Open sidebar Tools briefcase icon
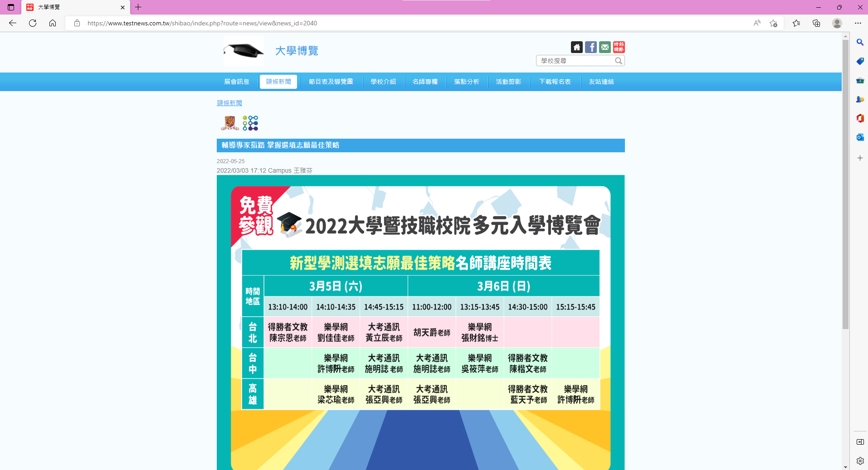The image size is (868, 470). 860,80
